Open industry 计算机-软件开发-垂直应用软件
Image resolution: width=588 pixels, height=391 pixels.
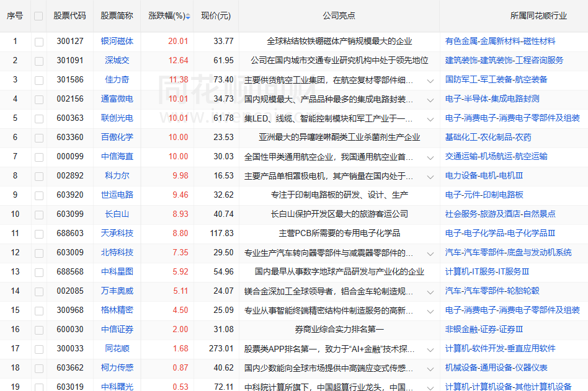[x=500, y=348]
